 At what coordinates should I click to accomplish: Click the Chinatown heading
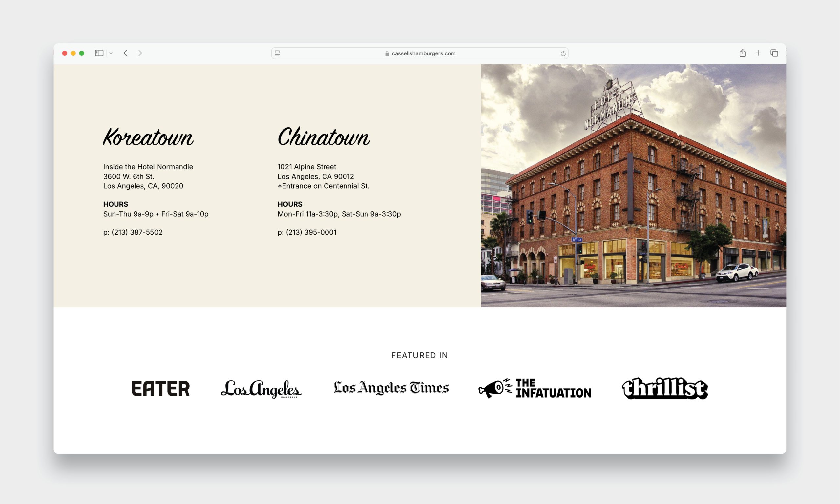[324, 137]
